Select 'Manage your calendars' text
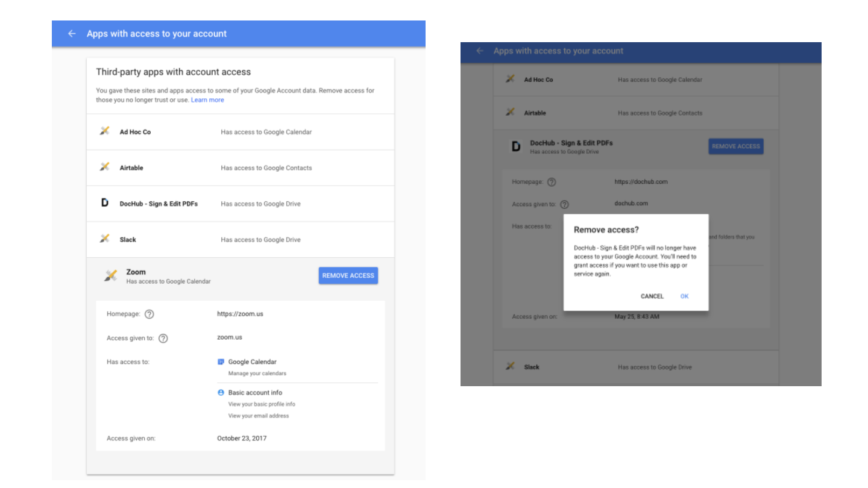Image resolution: width=868 pixels, height=488 pixels. (257, 374)
